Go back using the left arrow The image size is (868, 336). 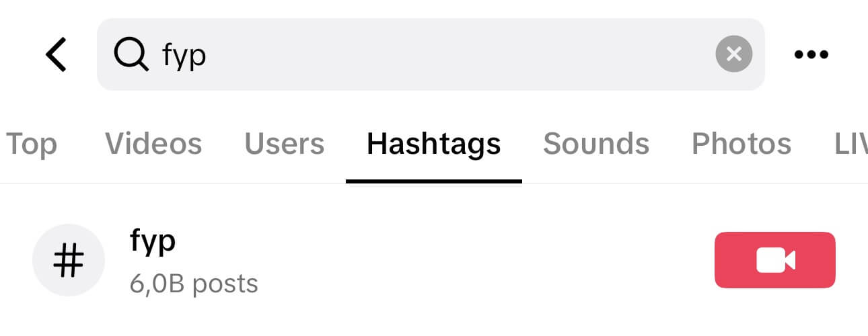point(57,54)
